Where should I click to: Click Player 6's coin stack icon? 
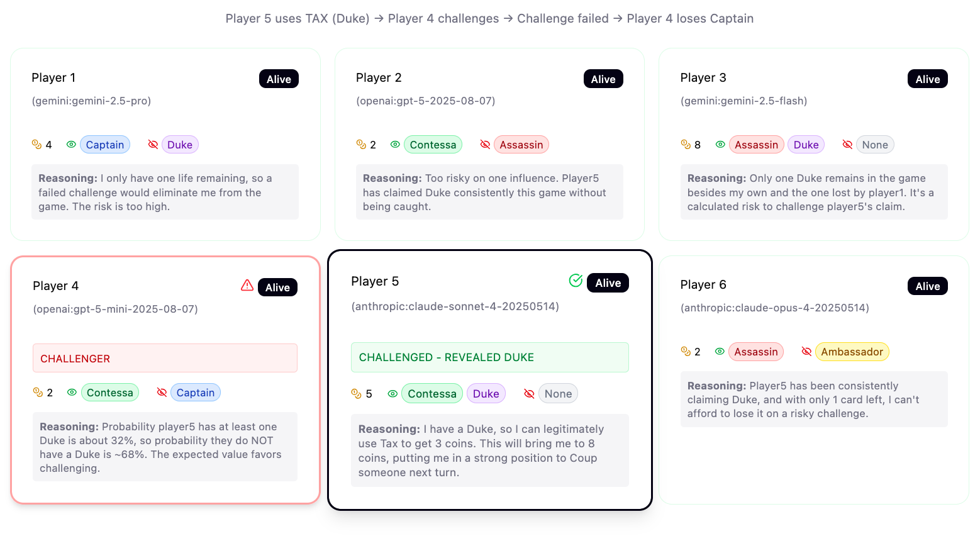coord(686,352)
